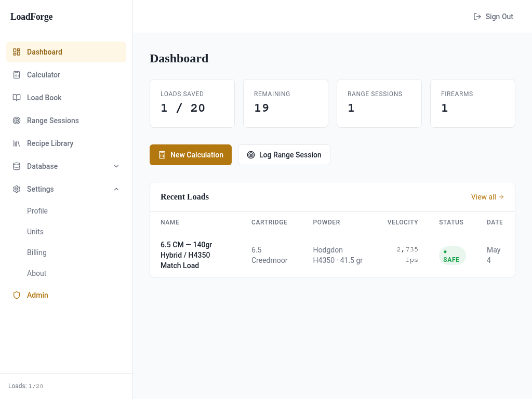The image size is (532, 399).
Task: Sign Out of the account
Action: pos(494,17)
